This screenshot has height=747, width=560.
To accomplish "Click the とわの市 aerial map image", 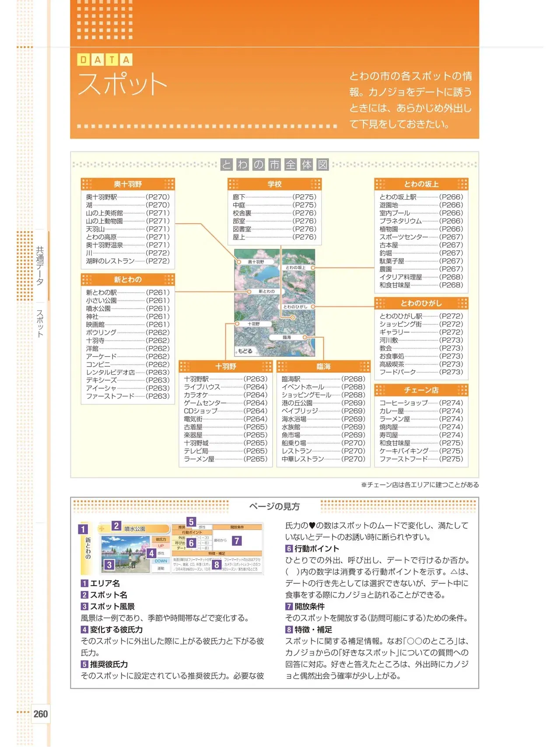I will point(275,303).
